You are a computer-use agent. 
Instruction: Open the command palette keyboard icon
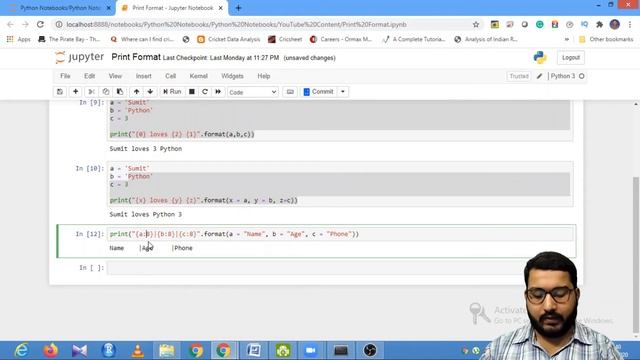tap(290, 92)
